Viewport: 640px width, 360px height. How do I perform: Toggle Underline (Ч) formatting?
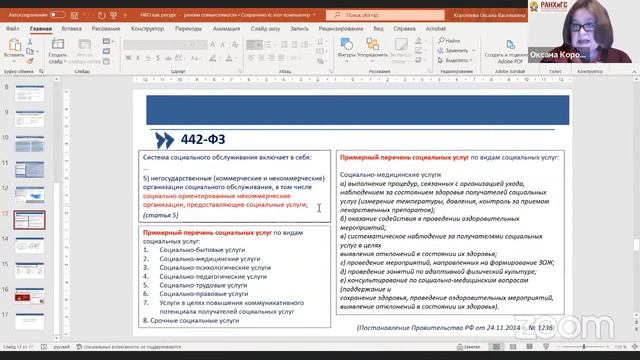(148, 58)
